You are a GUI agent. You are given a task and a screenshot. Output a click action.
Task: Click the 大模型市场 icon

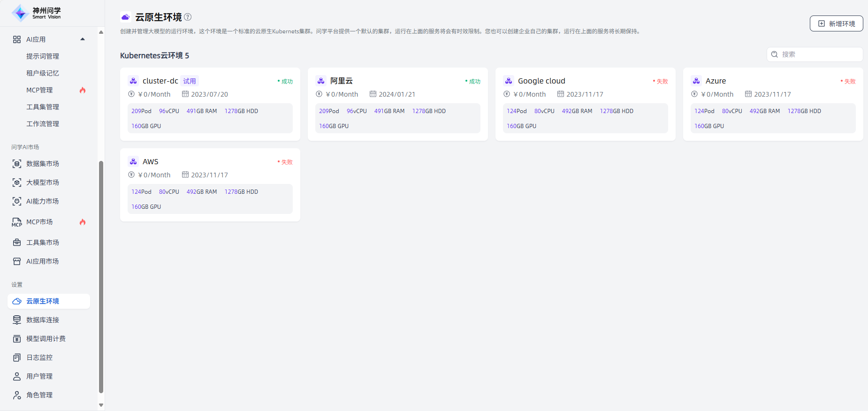click(x=17, y=183)
